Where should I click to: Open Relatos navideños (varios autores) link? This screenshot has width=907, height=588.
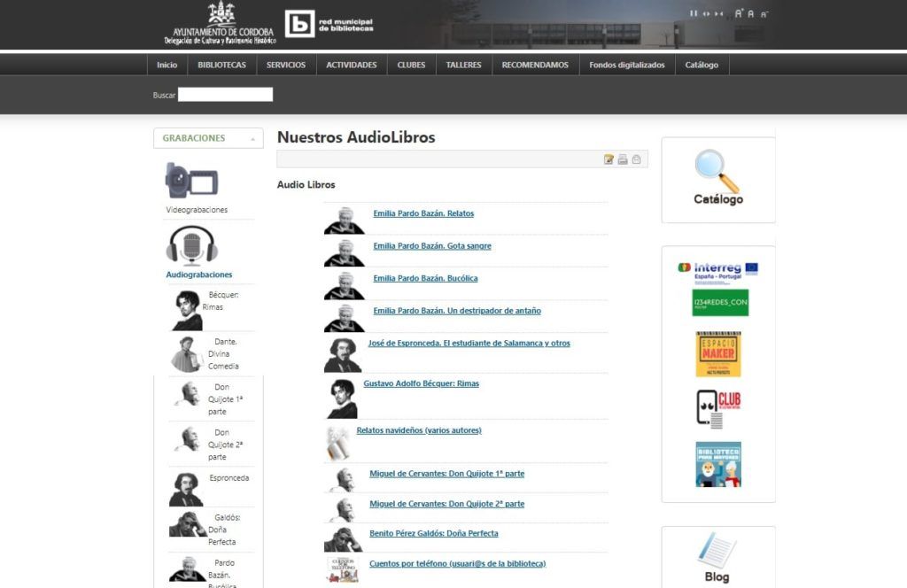point(419,430)
